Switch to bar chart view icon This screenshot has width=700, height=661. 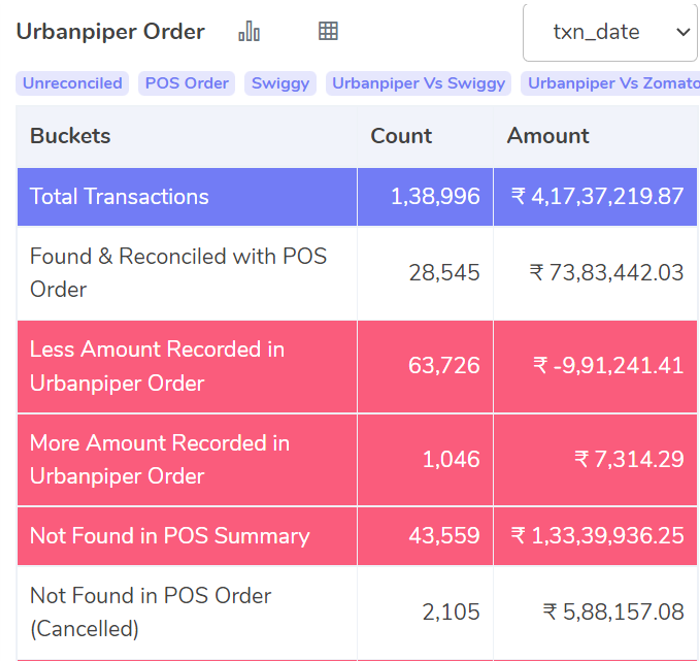point(249,31)
